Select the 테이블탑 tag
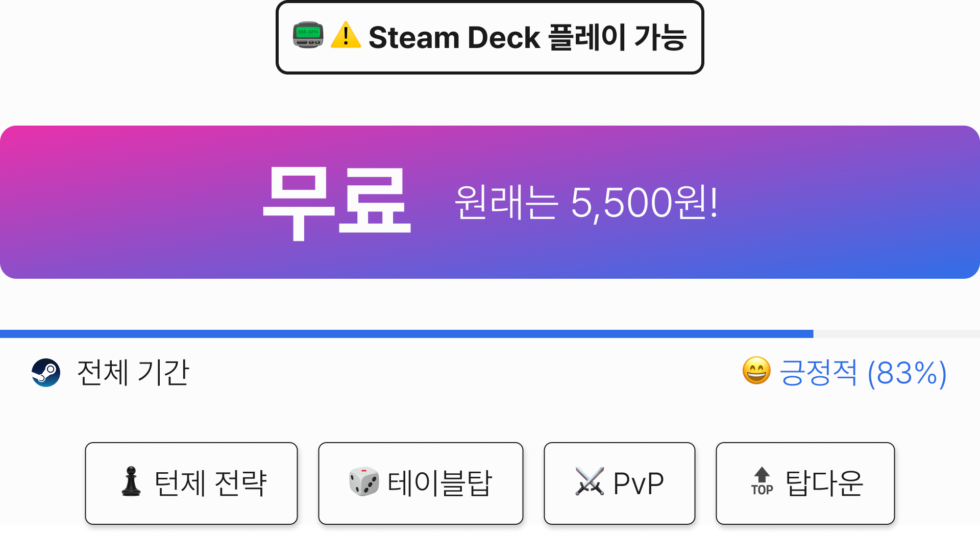 (421, 483)
